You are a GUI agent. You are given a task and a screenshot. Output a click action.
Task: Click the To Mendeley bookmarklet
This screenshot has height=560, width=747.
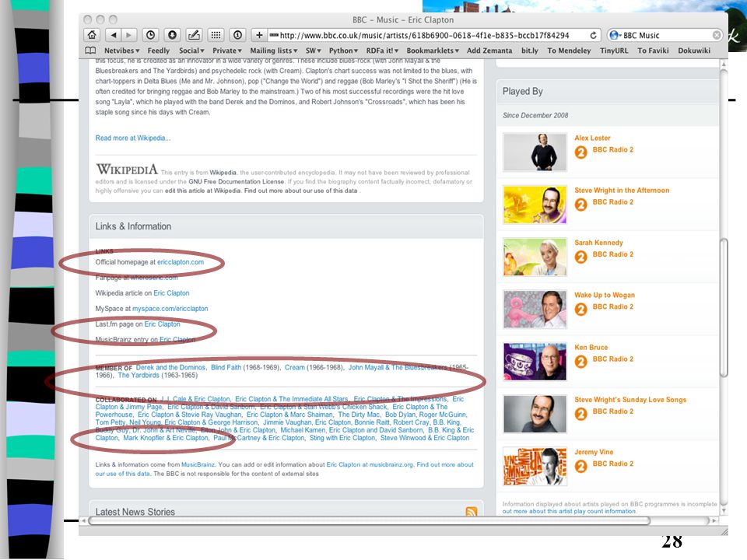click(569, 51)
